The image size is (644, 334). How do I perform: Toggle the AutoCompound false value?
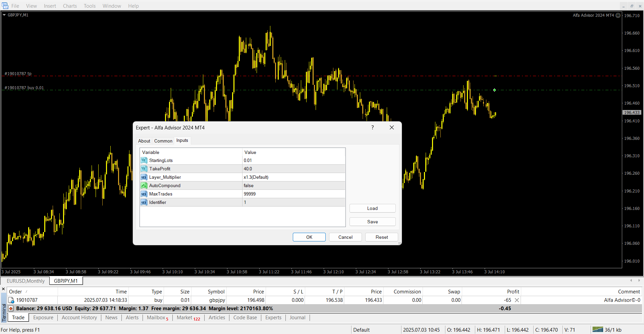coord(293,185)
